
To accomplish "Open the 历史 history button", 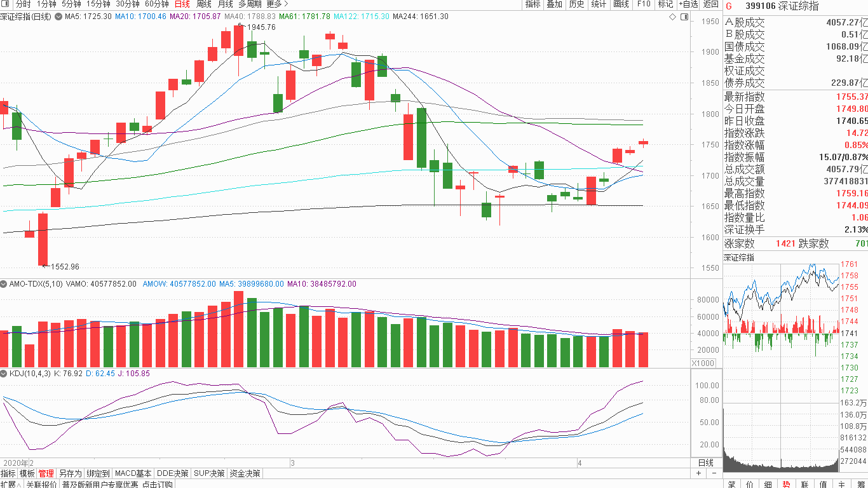I will pos(576,4).
